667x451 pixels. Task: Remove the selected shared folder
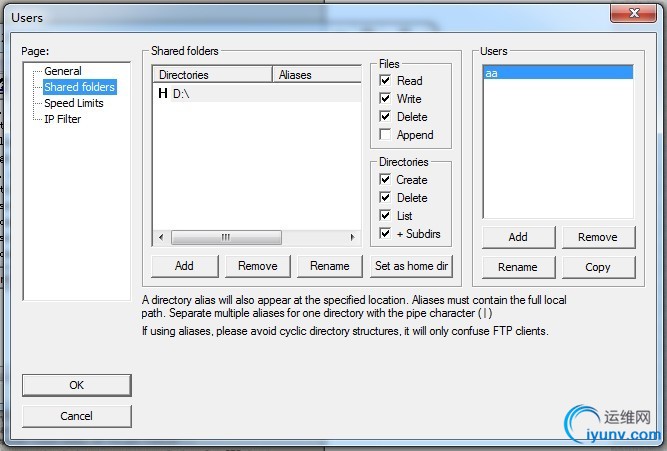pos(258,266)
